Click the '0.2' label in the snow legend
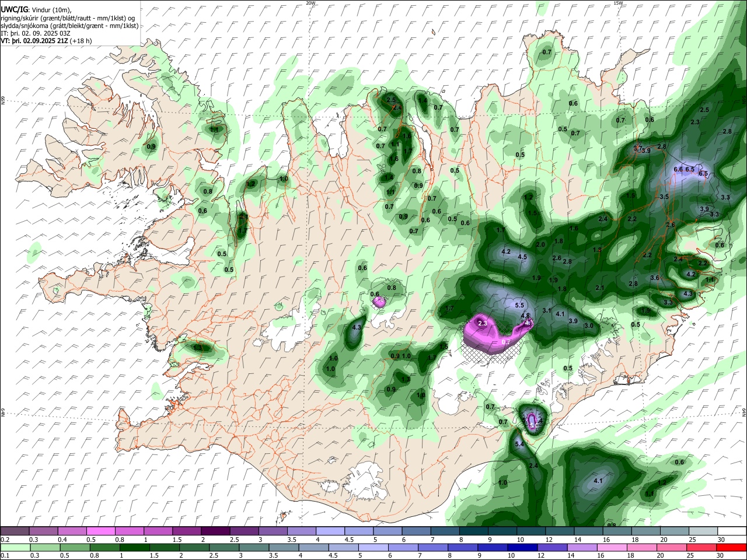The width and height of the screenshot is (747, 560). 4,540
